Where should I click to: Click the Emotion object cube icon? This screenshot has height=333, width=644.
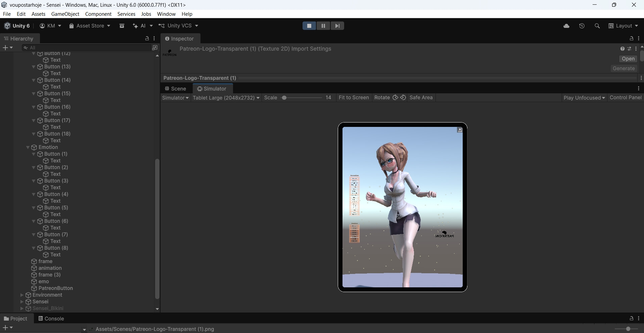coord(34,147)
